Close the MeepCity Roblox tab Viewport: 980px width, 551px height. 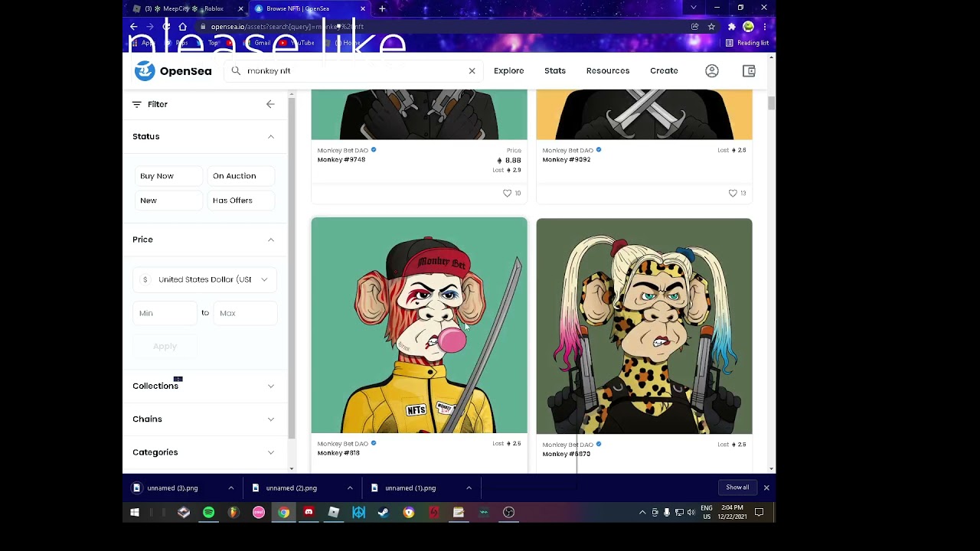tap(240, 8)
